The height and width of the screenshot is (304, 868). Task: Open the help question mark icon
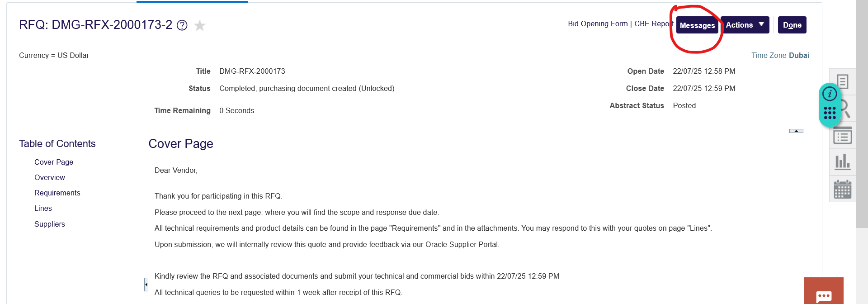tap(182, 25)
